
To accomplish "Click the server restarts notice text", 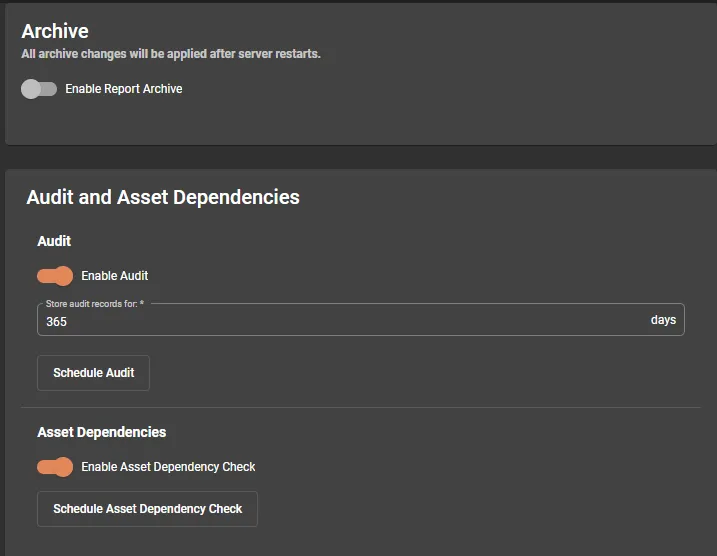I will coord(171,54).
